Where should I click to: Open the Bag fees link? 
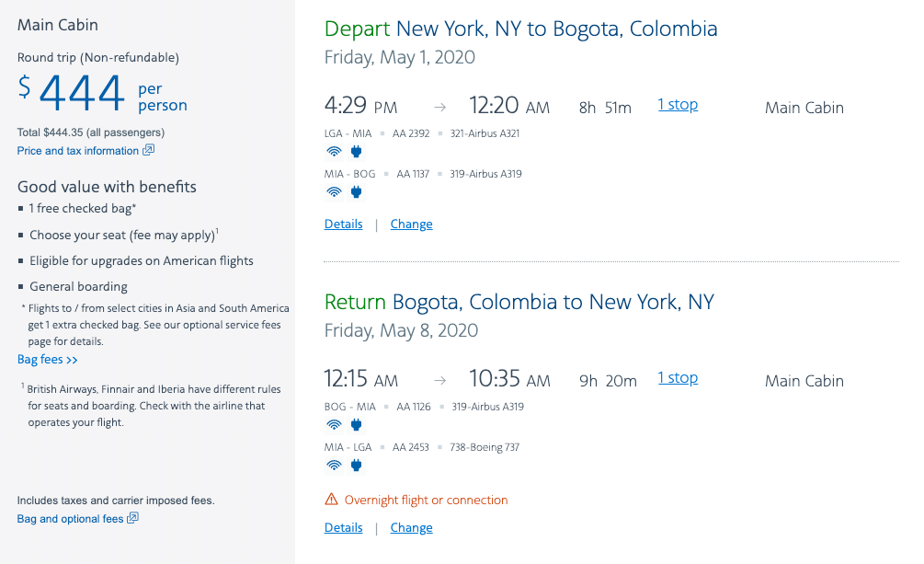click(48, 360)
